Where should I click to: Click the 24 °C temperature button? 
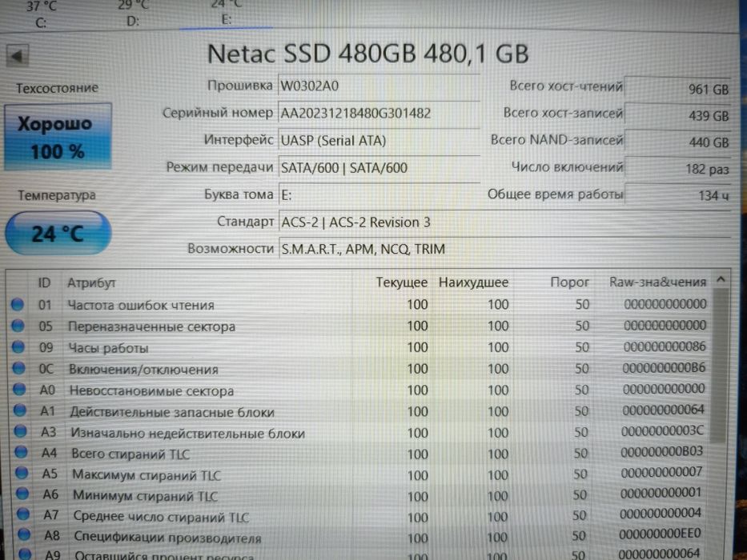58,233
